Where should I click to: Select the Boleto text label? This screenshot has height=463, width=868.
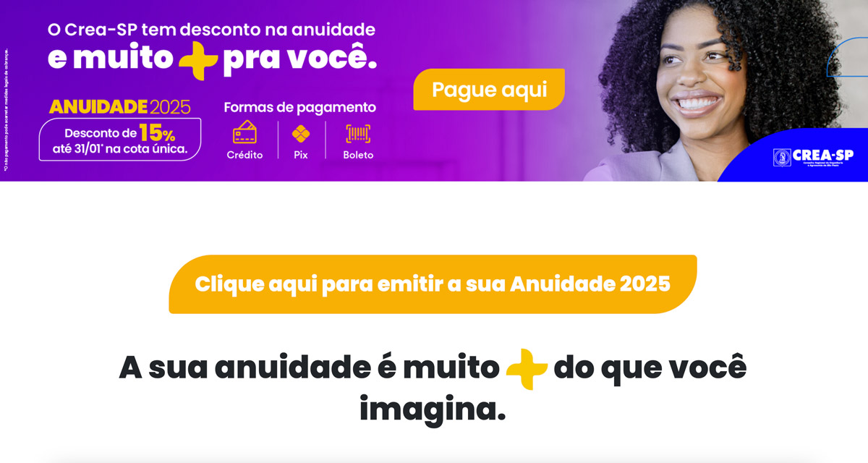pyautogui.click(x=358, y=155)
